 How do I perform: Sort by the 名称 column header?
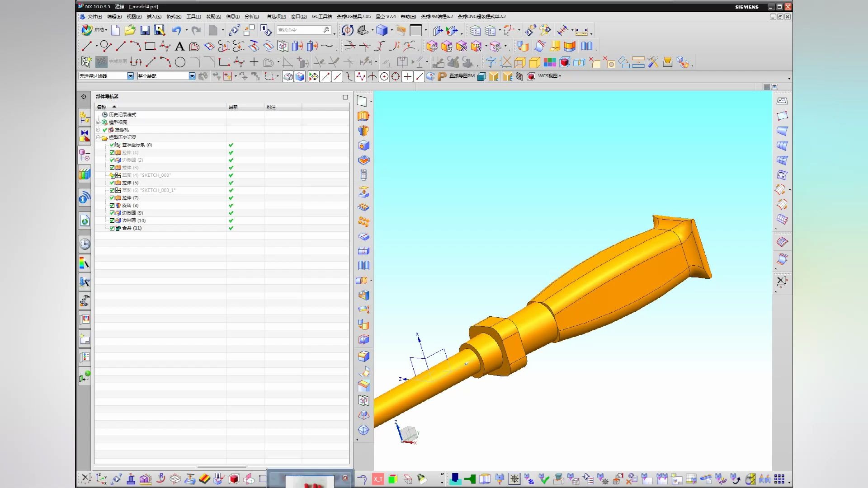coord(102,107)
